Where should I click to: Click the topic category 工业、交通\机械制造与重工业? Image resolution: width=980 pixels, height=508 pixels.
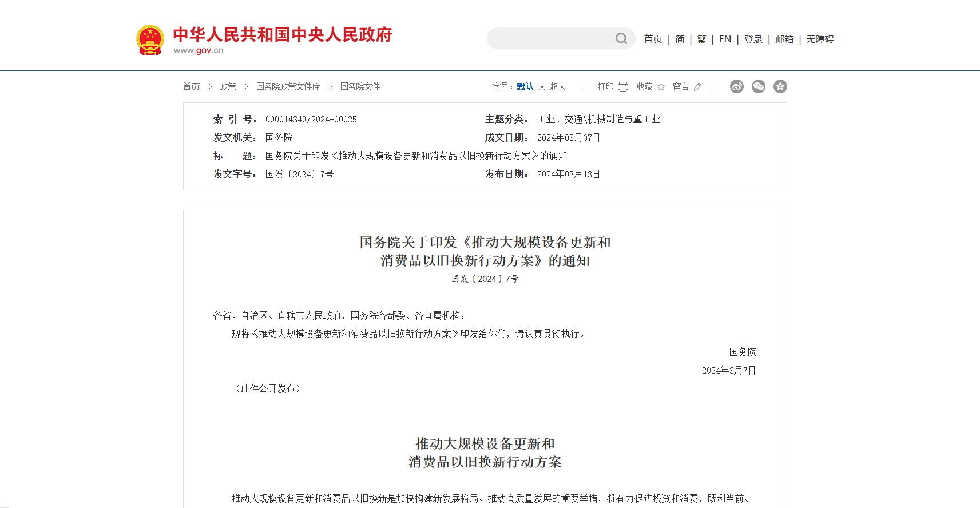(x=598, y=119)
